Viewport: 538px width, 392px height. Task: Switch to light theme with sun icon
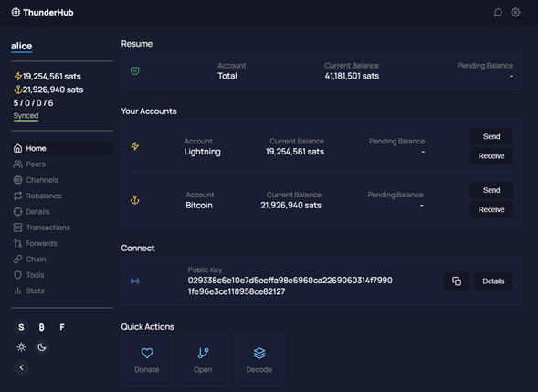[21, 347]
